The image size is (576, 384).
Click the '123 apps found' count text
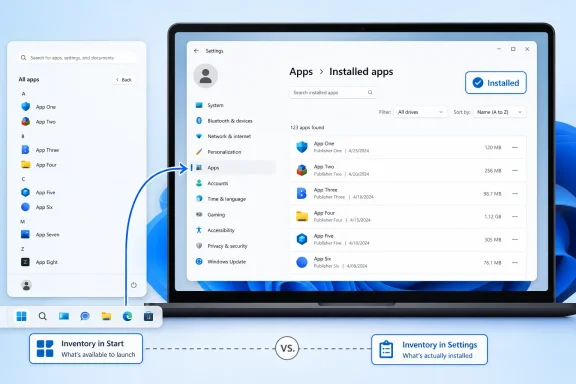point(307,128)
